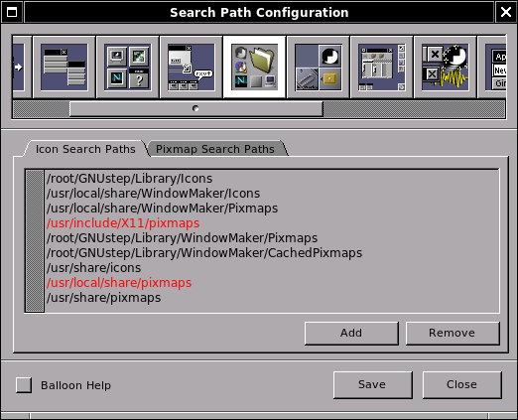Select /usr/local/share/WindowMaker/Pixmaps path
Viewport: 518px width, 420px height.
[x=272, y=209]
